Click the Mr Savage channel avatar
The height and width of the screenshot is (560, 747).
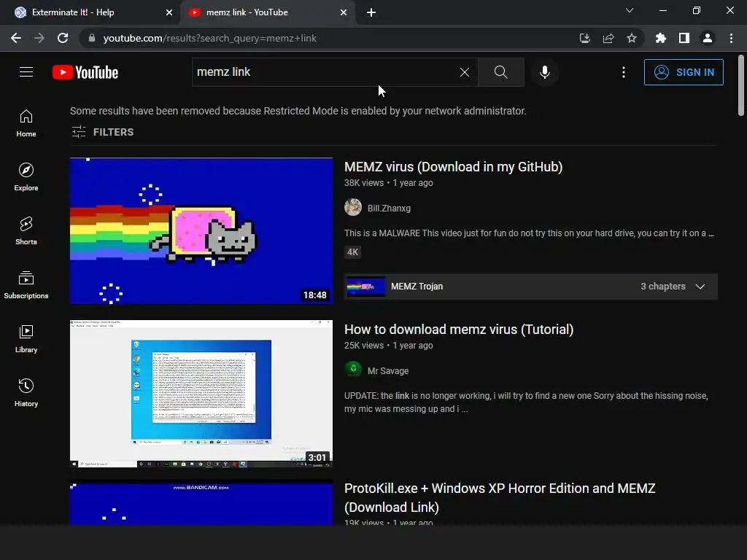coord(353,370)
